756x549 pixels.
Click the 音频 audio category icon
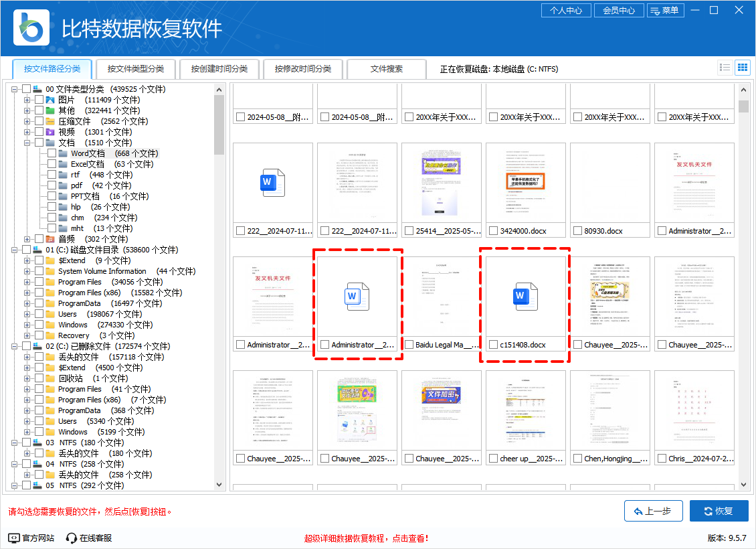[50, 239]
